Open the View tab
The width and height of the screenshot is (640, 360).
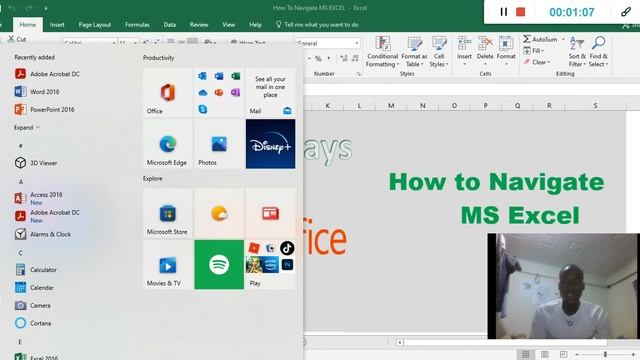[229, 24]
